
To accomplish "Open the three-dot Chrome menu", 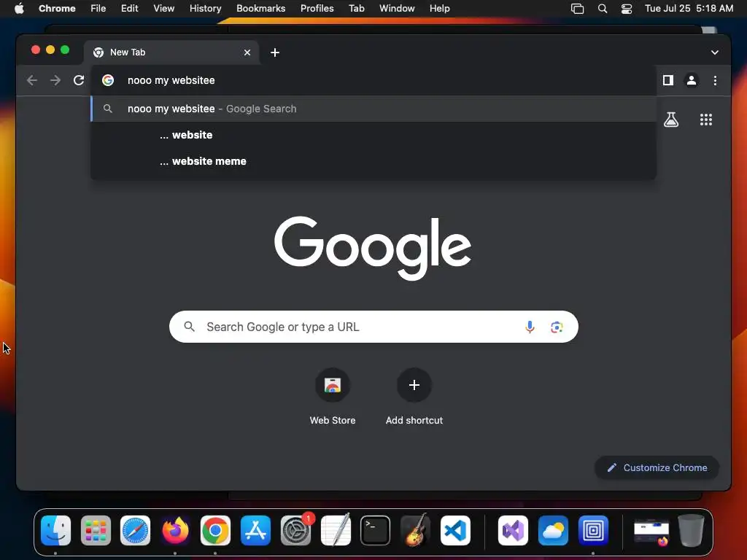I will click(715, 80).
